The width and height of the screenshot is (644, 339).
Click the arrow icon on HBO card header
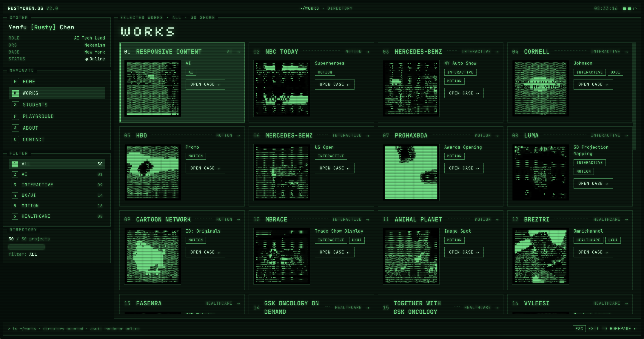[x=238, y=136]
